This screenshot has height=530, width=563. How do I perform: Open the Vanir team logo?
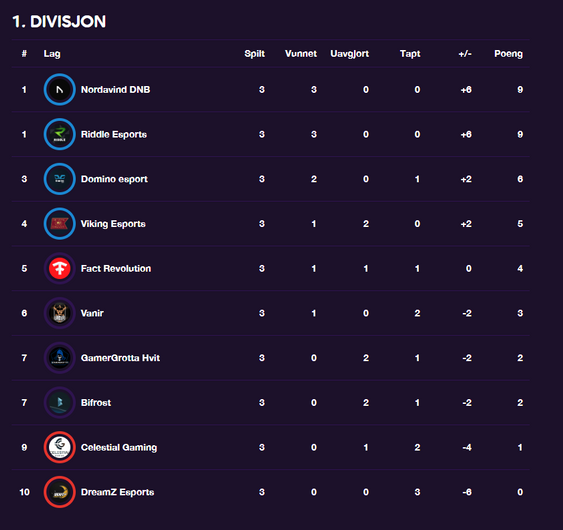60,313
